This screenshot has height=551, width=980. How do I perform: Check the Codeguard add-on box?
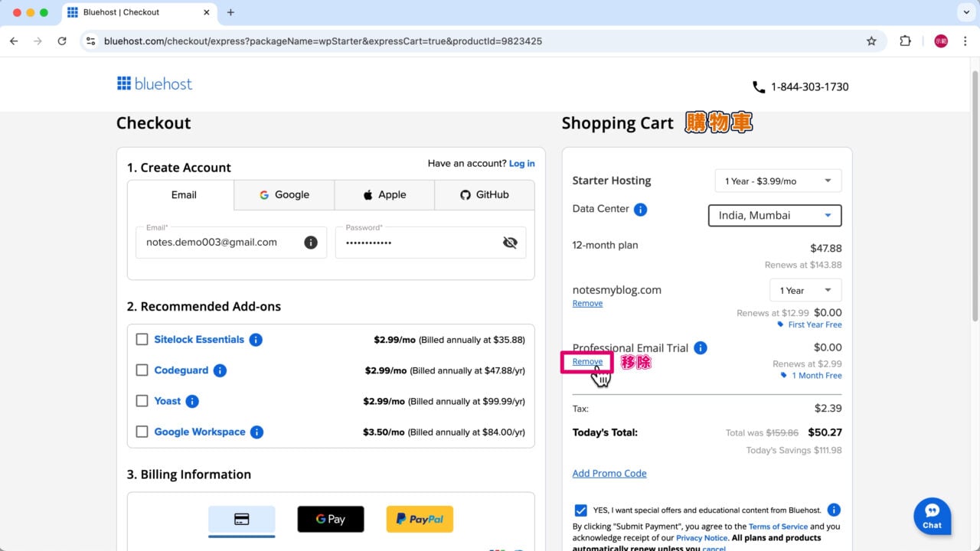[x=142, y=370]
